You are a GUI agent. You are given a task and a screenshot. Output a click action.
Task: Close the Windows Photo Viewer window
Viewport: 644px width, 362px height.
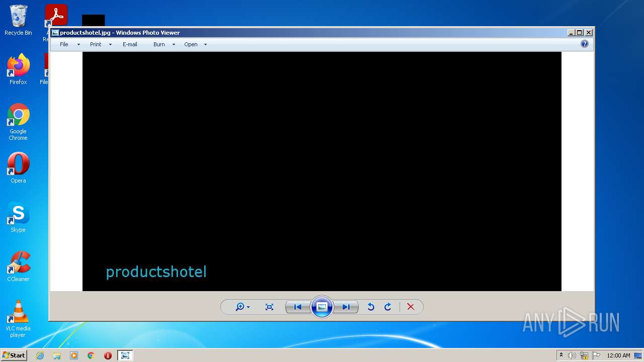pyautogui.click(x=589, y=33)
